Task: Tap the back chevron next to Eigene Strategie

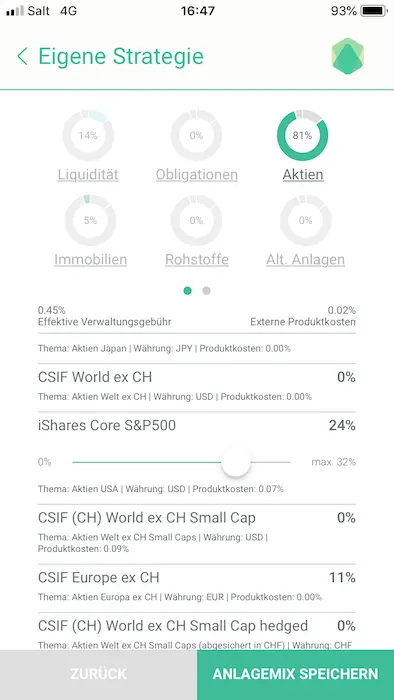Action: [22, 57]
